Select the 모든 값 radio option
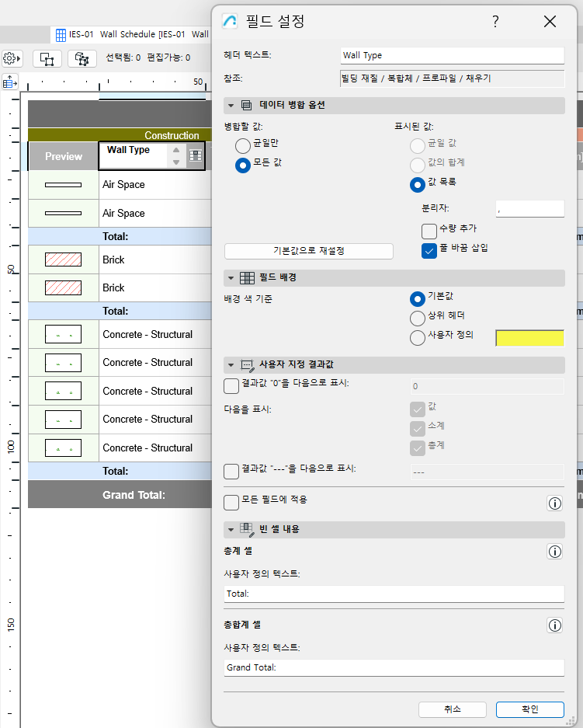 coord(242,165)
